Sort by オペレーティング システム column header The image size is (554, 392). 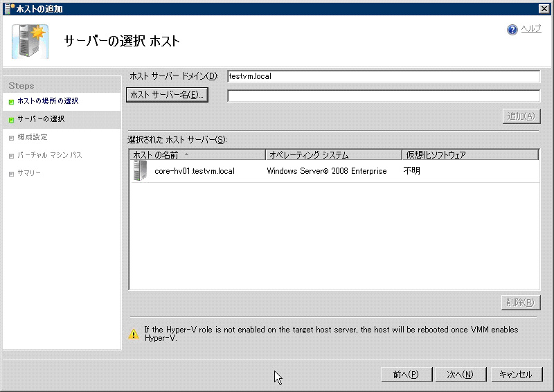332,155
